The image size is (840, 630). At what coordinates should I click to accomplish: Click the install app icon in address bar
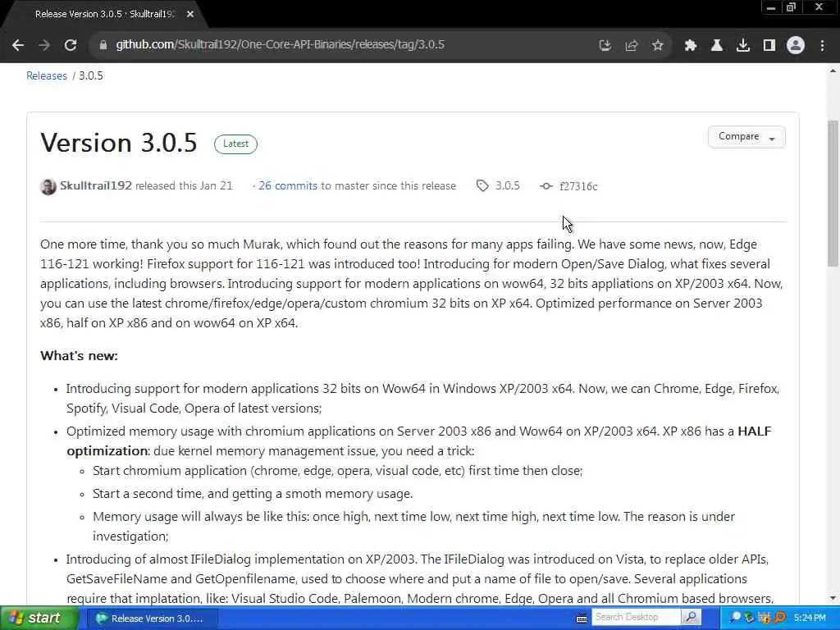point(605,46)
